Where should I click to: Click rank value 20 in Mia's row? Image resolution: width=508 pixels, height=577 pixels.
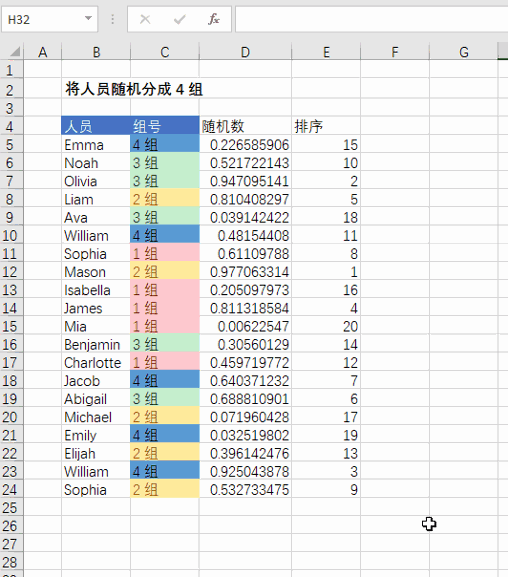click(x=326, y=326)
